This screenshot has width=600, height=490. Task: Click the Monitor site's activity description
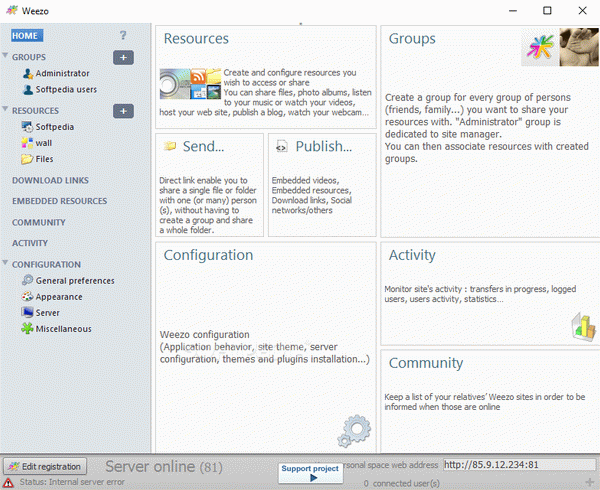point(480,294)
